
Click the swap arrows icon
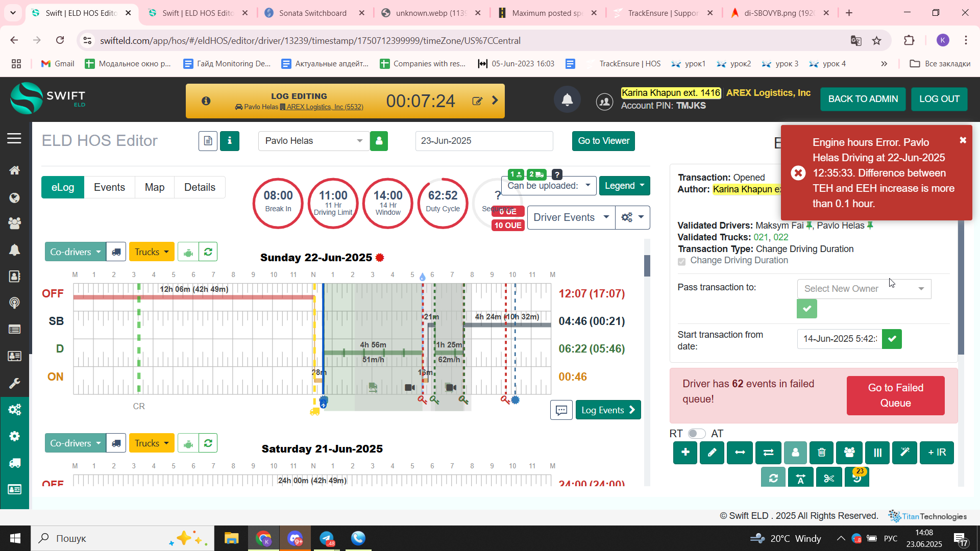(768, 453)
